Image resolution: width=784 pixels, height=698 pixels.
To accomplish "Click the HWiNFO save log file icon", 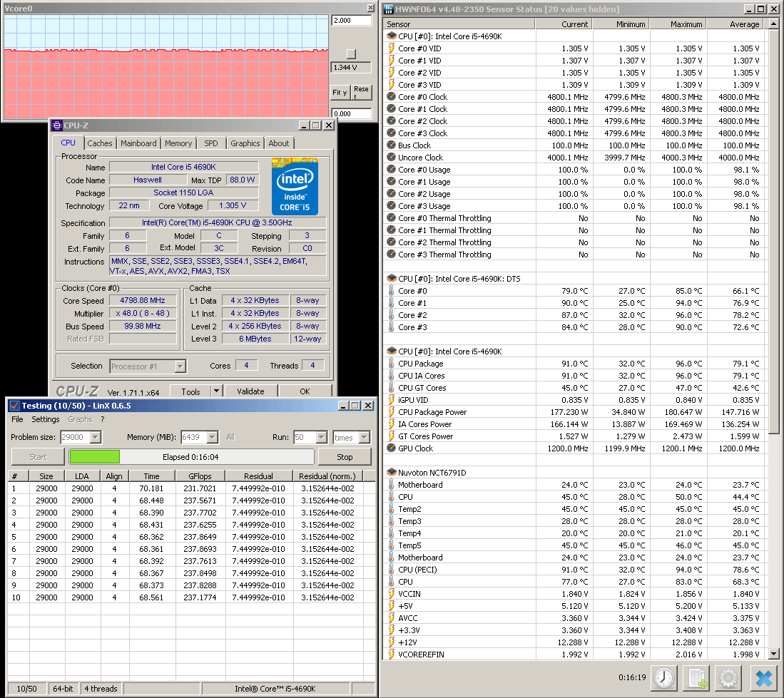I will click(696, 678).
